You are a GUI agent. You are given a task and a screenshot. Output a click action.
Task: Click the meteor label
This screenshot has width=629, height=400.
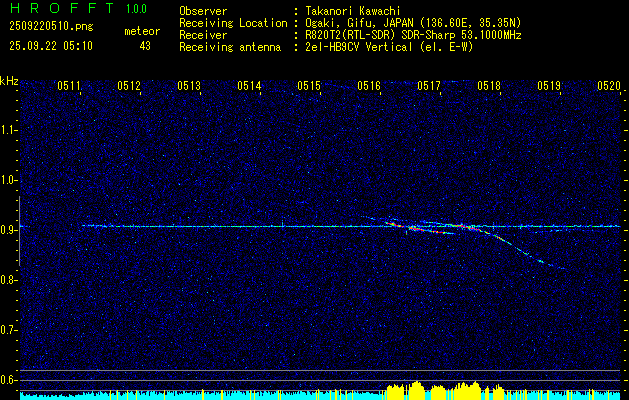(x=142, y=31)
